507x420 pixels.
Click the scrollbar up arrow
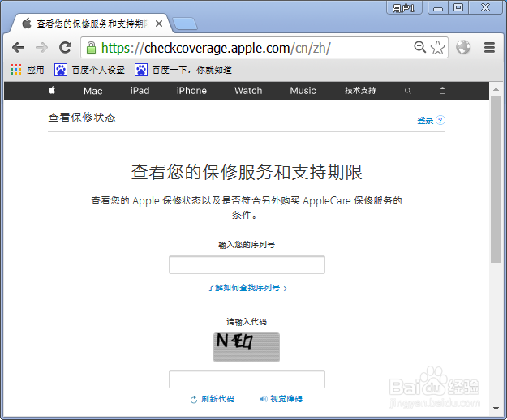click(496, 89)
